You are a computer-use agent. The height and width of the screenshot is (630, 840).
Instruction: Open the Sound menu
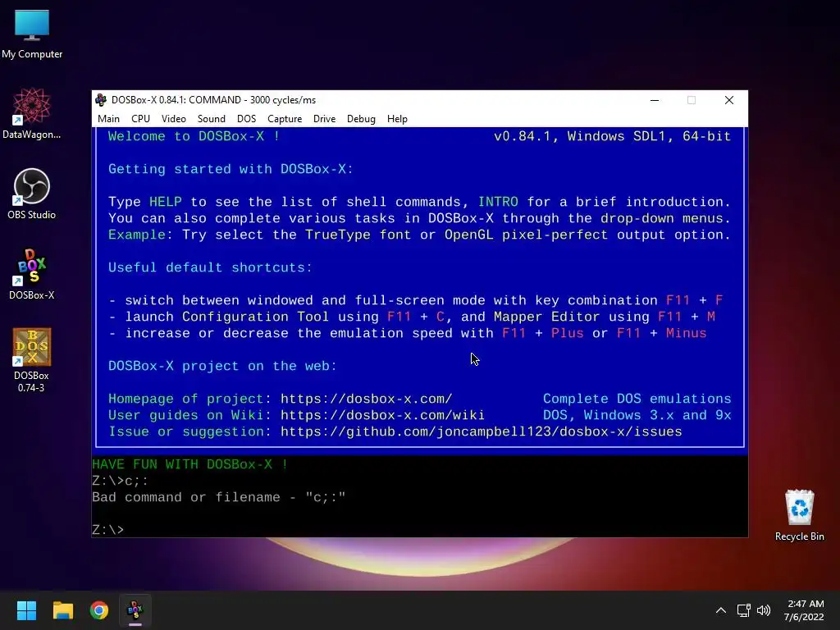(211, 119)
